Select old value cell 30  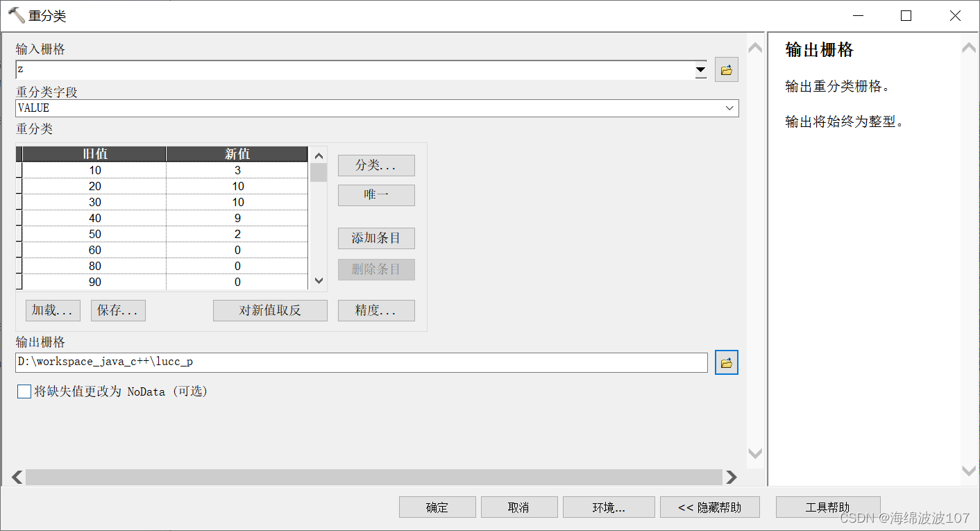pos(95,202)
